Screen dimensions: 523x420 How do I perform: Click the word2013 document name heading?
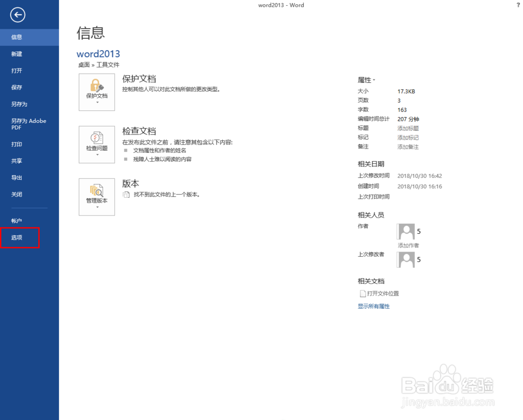(x=98, y=54)
